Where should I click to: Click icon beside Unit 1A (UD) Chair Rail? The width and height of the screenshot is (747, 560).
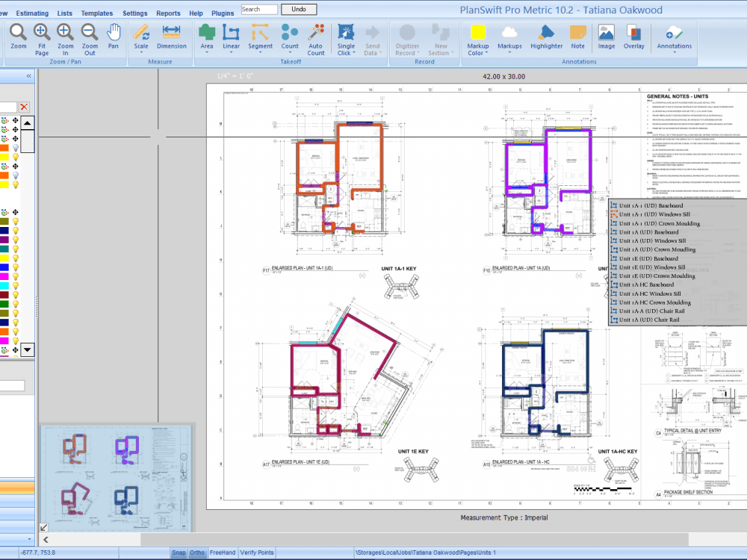coord(614,320)
